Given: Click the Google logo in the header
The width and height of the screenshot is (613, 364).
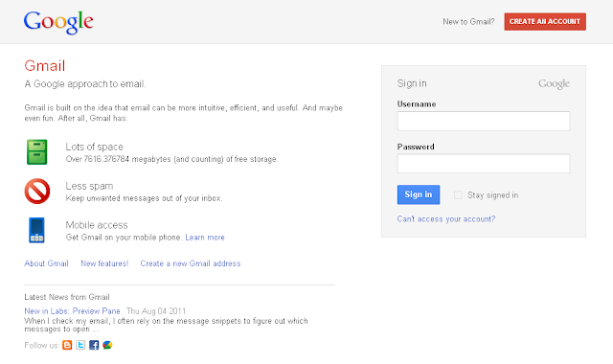Looking at the screenshot, I should (58, 23).
